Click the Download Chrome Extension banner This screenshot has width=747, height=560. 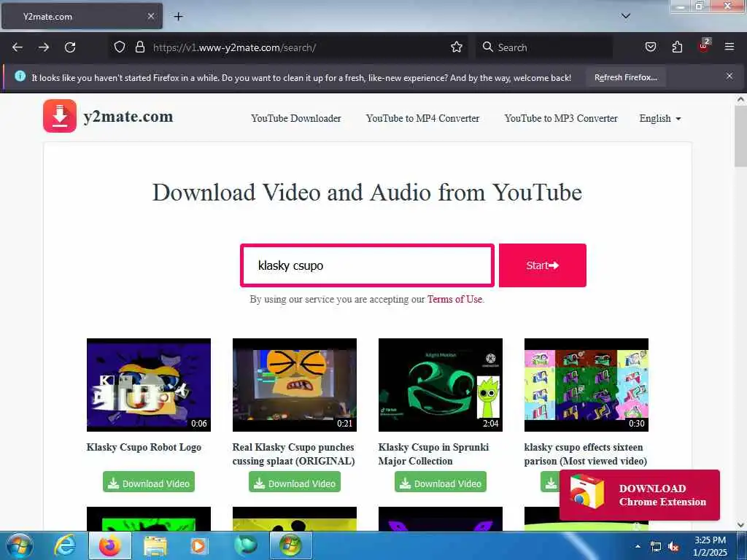point(639,495)
